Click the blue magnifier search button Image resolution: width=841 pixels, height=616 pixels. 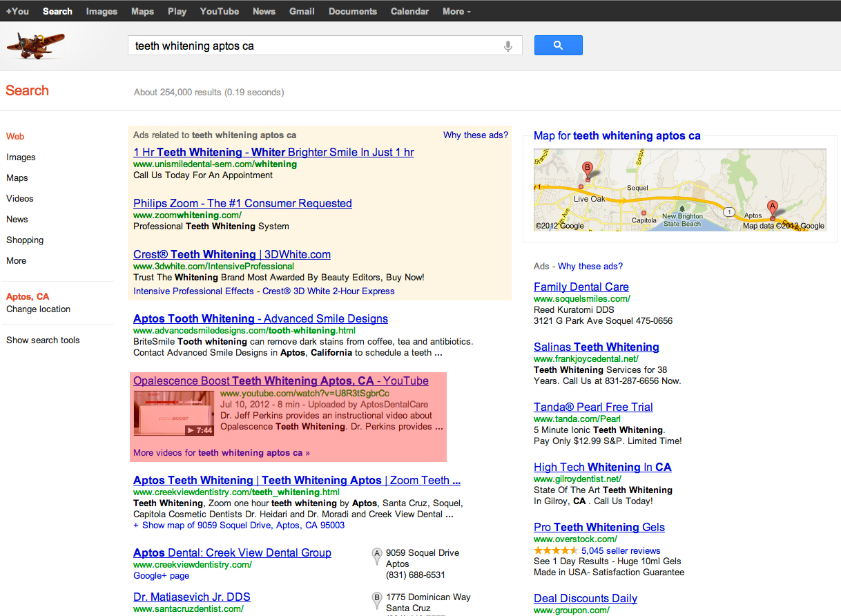(x=559, y=46)
